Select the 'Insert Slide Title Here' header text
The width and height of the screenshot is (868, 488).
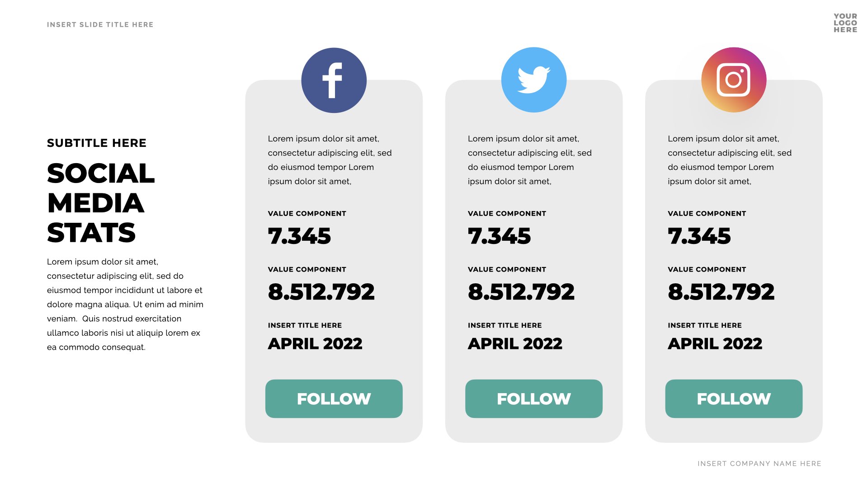click(100, 25)
